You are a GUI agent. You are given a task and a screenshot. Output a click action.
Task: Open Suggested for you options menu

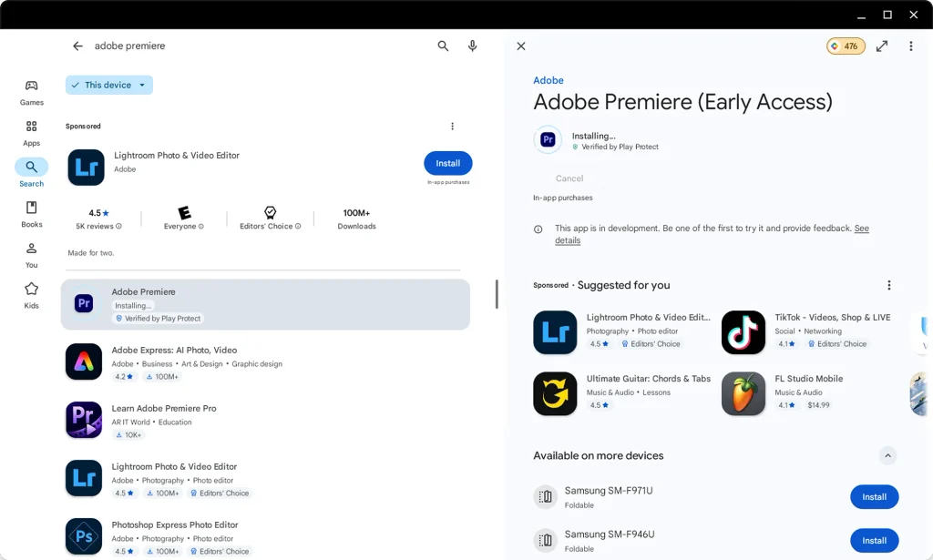pyautogui.click(x=889, y=285)
